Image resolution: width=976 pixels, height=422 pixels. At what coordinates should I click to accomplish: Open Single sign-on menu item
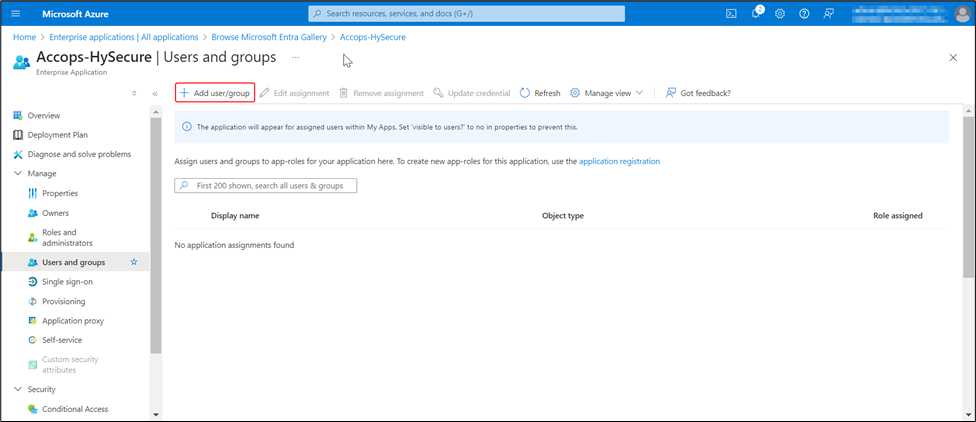pyautogui.click(x=67, y=282)
